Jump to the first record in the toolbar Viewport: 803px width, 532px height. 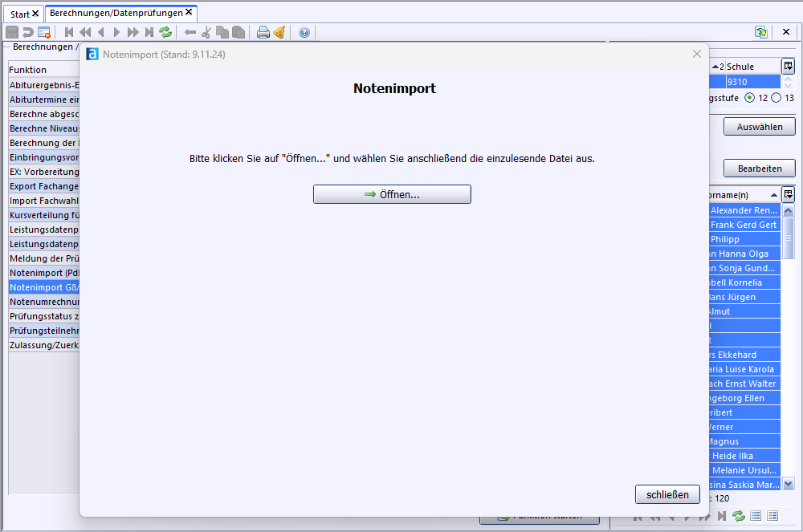coord(69,32)
